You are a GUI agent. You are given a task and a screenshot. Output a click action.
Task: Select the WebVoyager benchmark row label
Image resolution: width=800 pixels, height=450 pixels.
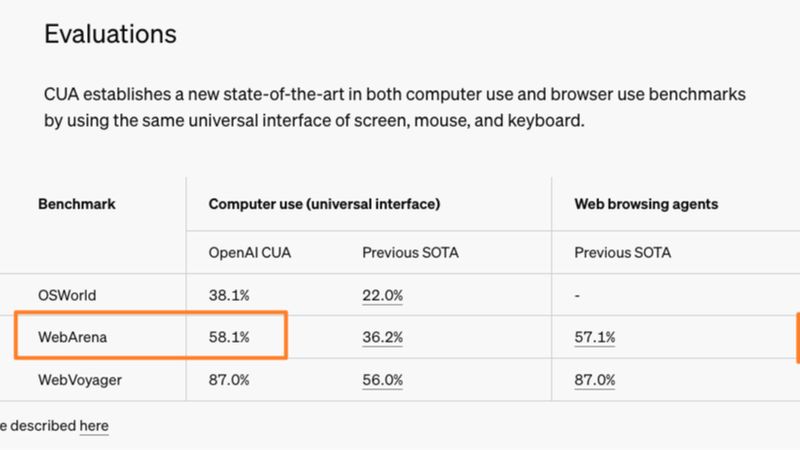click(80, 380)
